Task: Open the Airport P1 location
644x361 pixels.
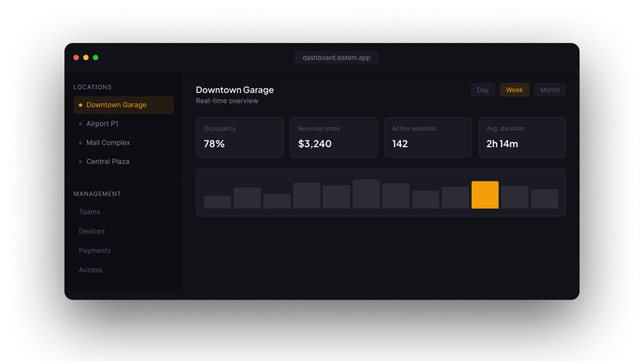Action: click(x=123, y=124)
